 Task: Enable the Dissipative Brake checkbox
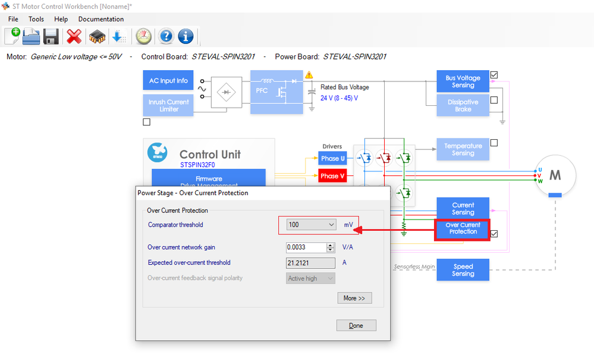pyautogui.click(x=494, y=100)
